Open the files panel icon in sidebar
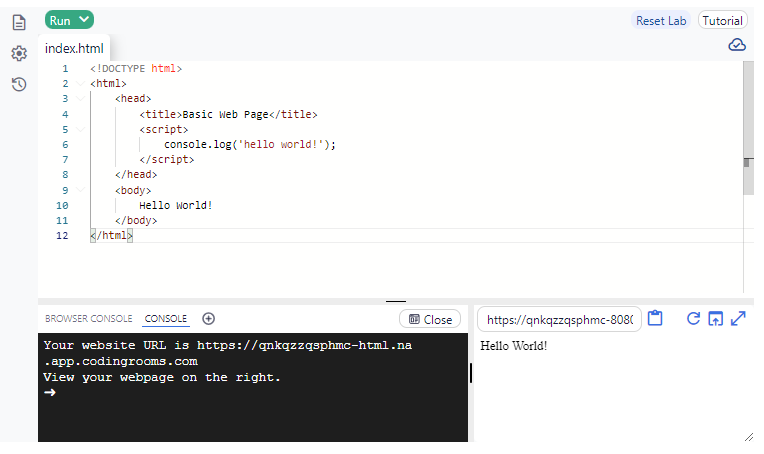 point(18,22)
